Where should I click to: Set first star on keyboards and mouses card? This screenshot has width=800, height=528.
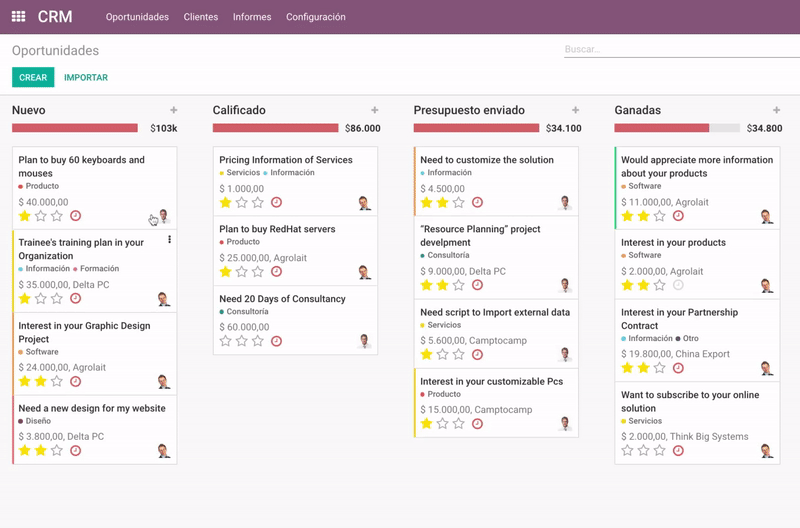(25, 216)
